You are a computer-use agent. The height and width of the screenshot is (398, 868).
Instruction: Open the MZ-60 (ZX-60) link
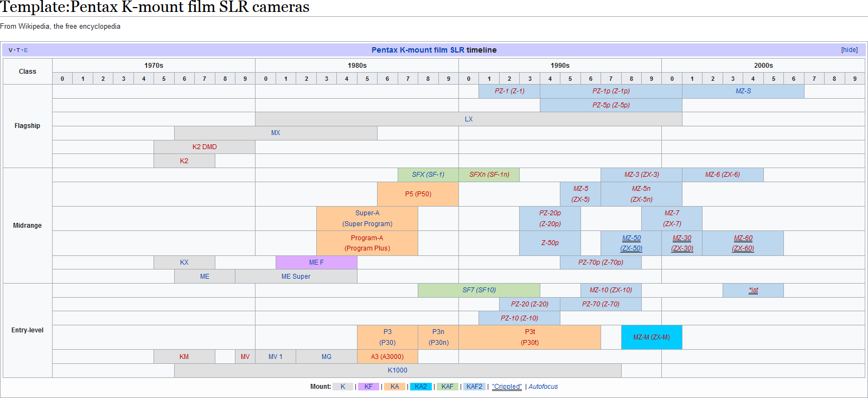[743, 243]
